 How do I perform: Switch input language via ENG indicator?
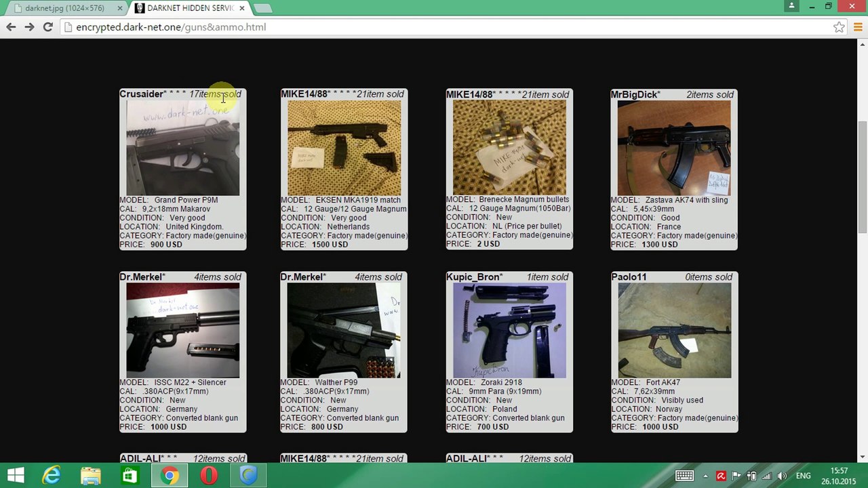pos(804,476)
